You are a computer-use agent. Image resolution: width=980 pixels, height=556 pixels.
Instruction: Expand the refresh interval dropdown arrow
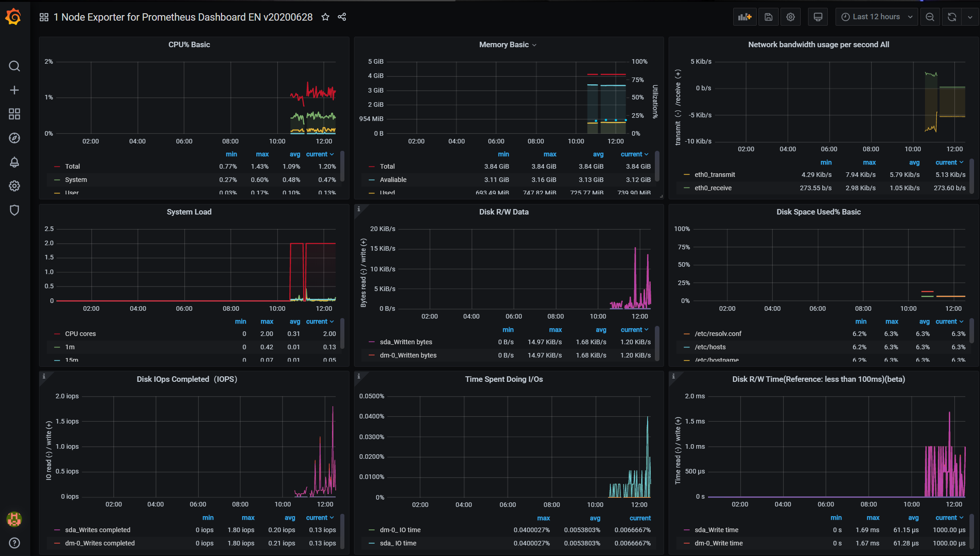[970, 17]
